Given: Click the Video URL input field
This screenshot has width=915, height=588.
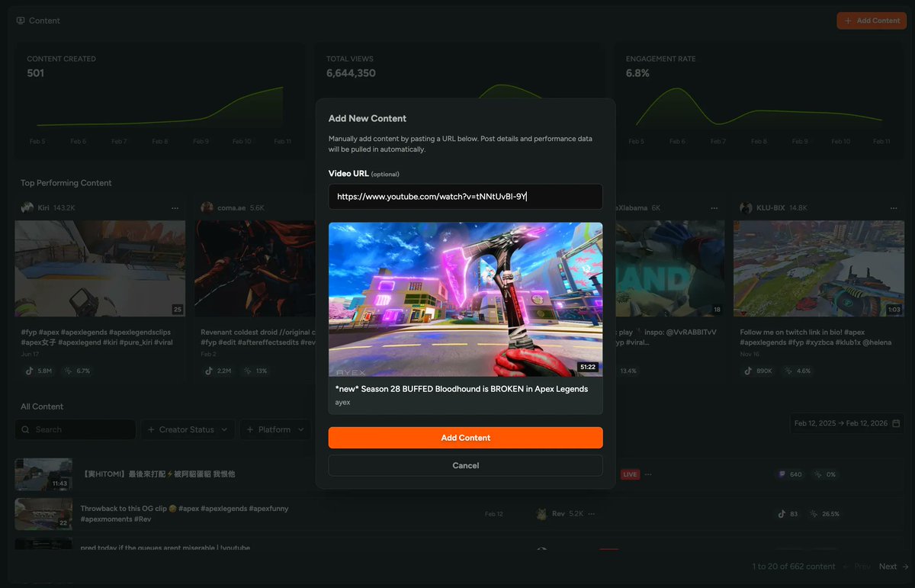Looking at the screenshot, I should click(x=465, y=197).
